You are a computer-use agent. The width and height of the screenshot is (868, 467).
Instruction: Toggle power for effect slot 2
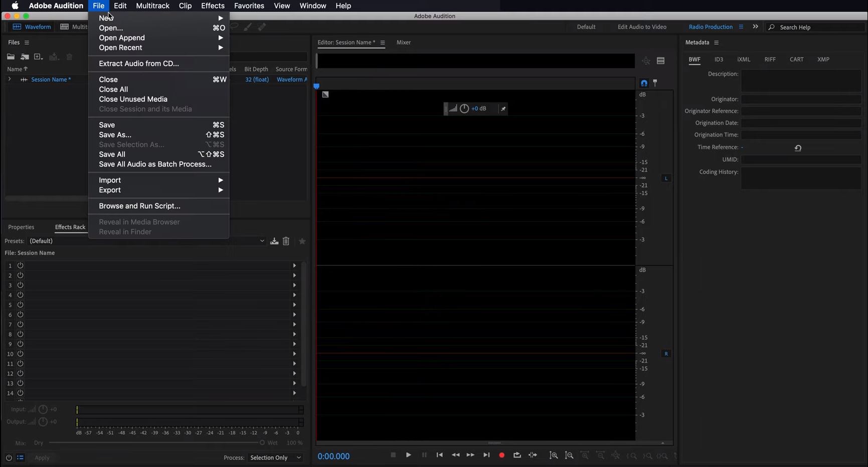click(x=21, y=275)
